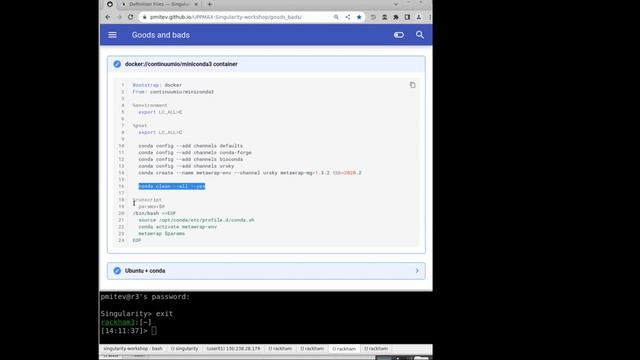Click the highlighted conda clean --all --yes line
Viewport: 640px width, 360px height.
[172, 186]
